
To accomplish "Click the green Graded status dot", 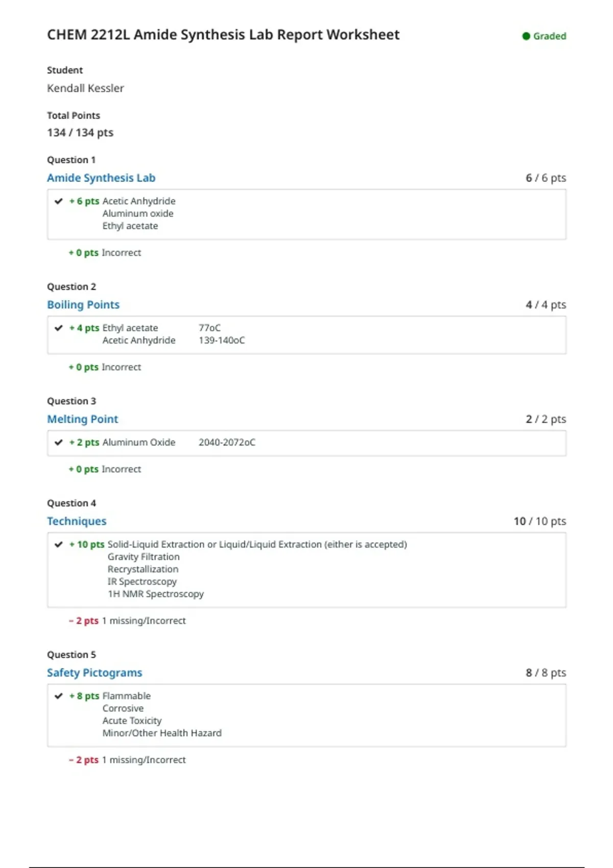I will 526,36.
